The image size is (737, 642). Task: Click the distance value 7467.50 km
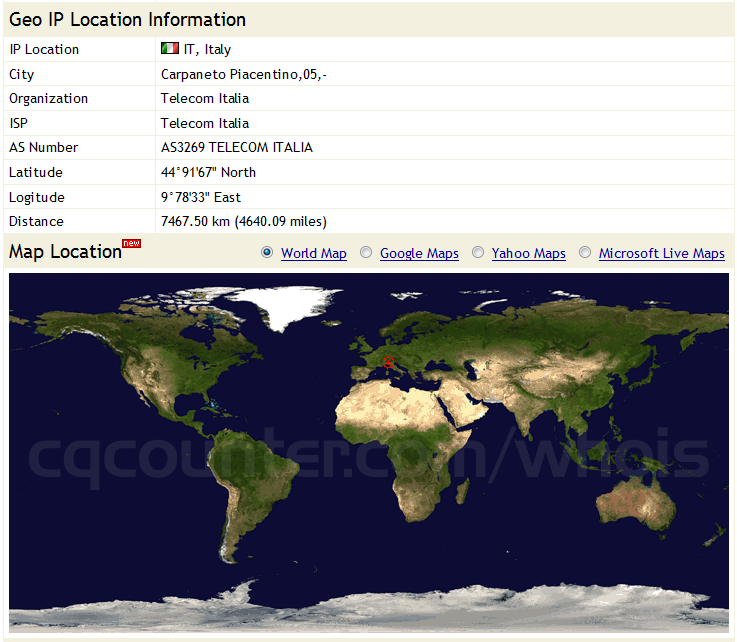coord(243,221)
